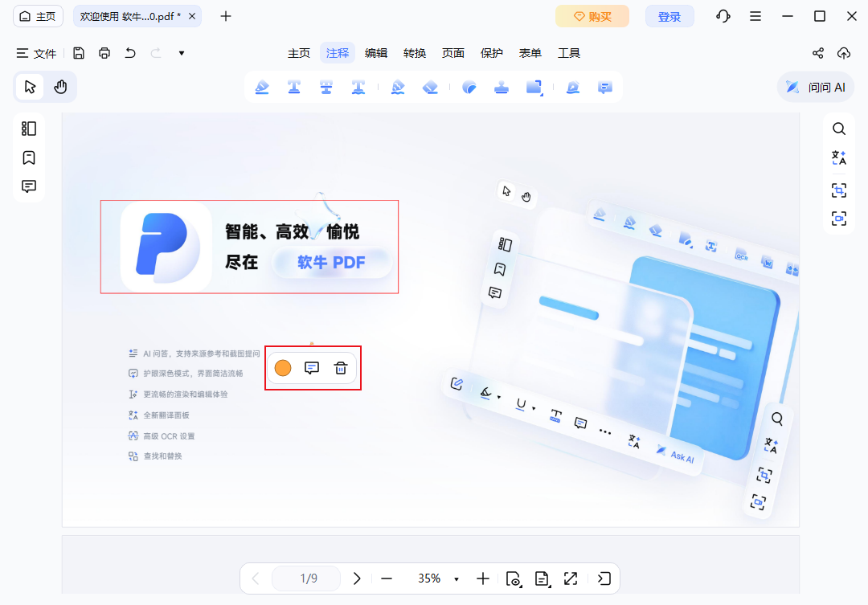This screenshot has width=868, height=605.
Task: Open the comments list panel in left sidebar
Action: point(29,186)
